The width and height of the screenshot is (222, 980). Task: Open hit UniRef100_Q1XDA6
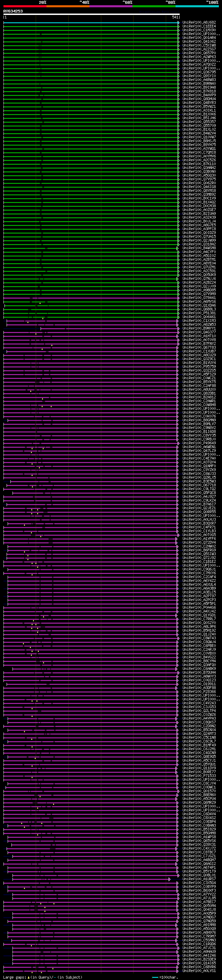pos(199,305)
